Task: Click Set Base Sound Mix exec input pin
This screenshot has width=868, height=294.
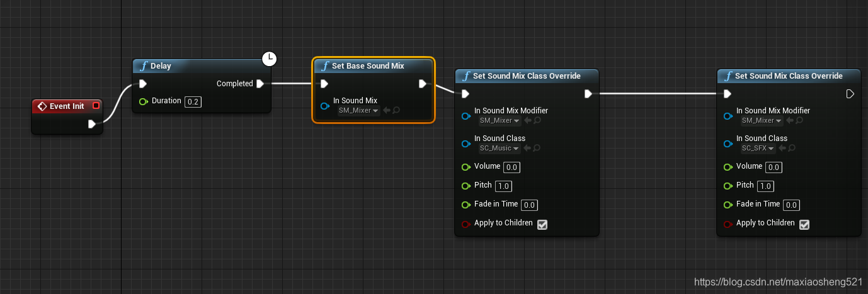Action: click(x=324, y=84)
